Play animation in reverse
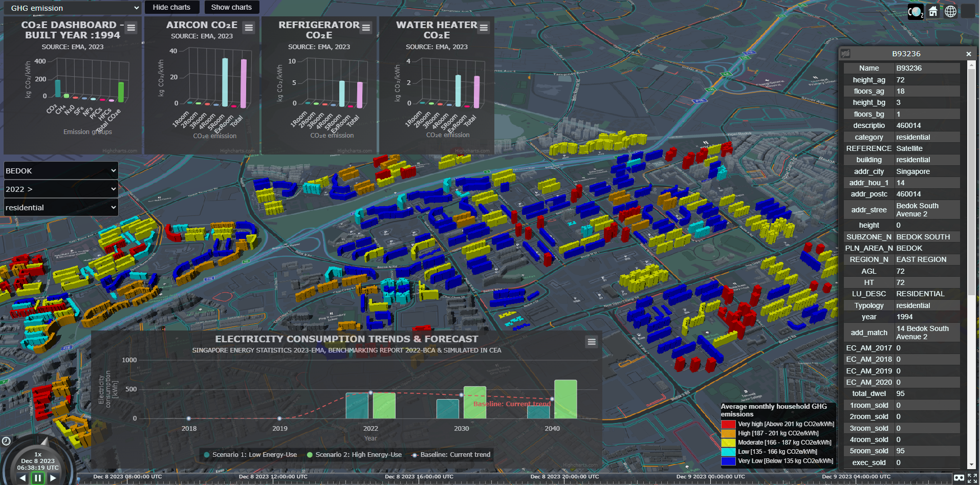 click(x=23, y=478)
